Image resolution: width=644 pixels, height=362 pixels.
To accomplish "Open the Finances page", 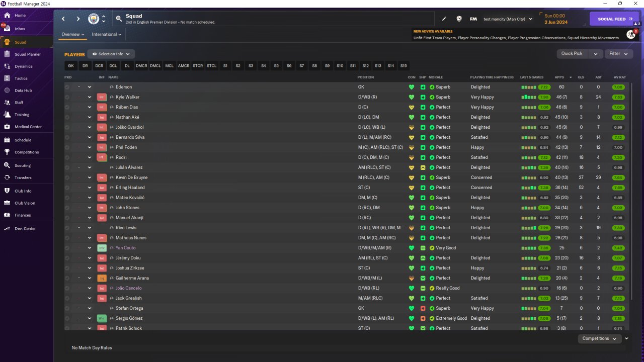I will pos(23,215).
